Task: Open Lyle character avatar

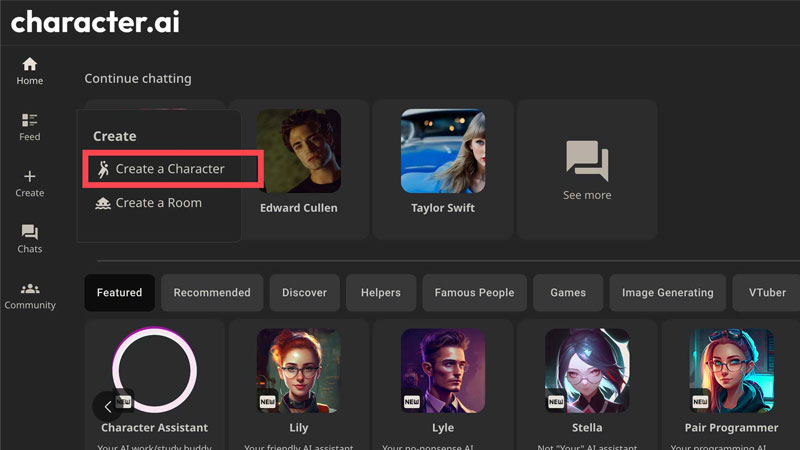Action: 443,371
